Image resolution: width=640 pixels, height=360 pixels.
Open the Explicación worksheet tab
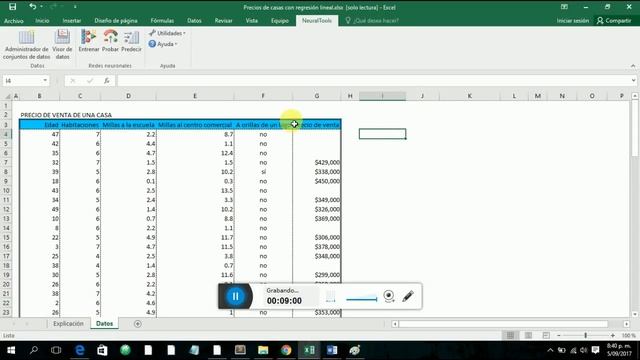(x=68, y=324)
